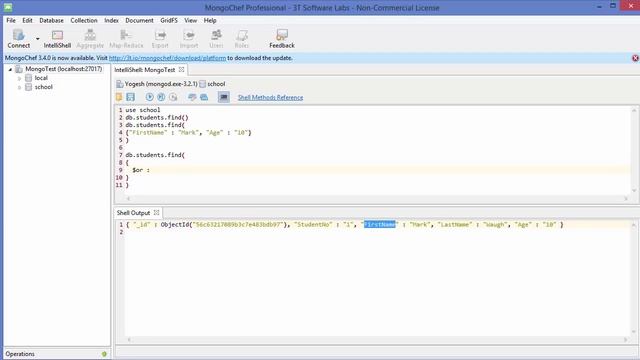Click the blue cloud-shaped toolbar icon
Screen dimensions: 640x360
pos(204,97)
